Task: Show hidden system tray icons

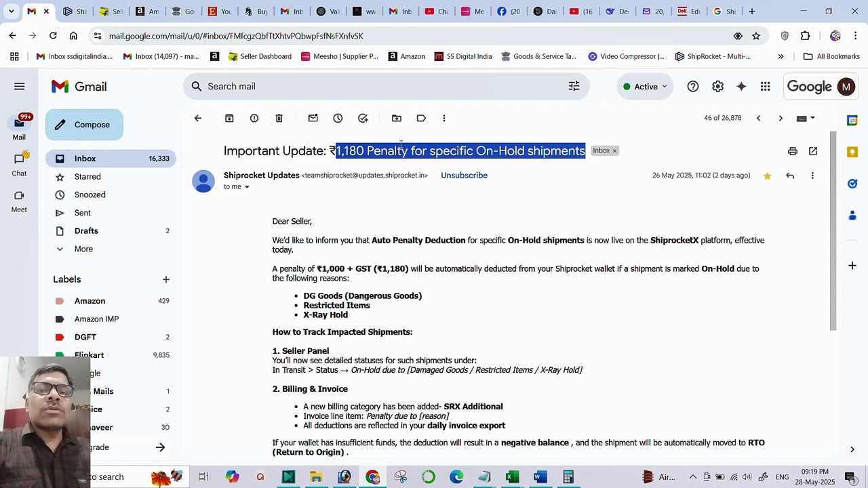Action: tap(692, 477)
